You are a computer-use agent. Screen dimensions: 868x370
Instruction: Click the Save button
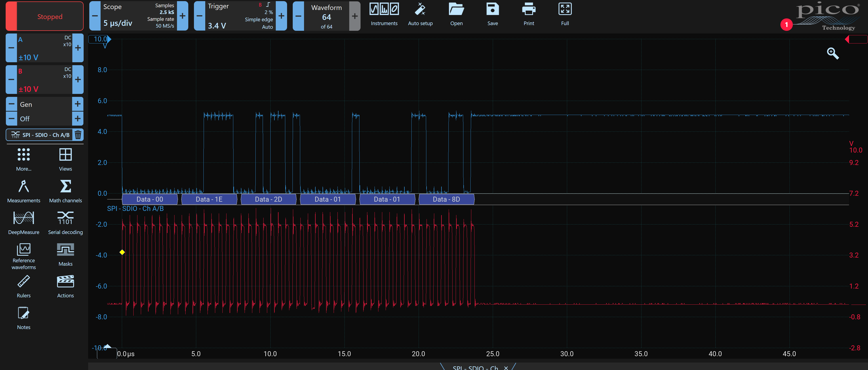pos(492,14)
